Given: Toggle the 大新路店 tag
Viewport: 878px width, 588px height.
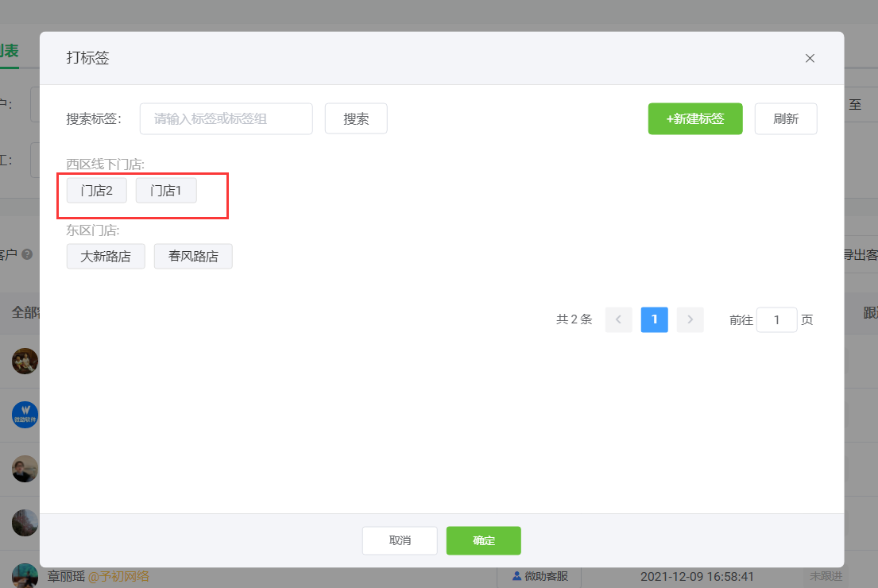Looking at the screenshot, I should (106, 257).
